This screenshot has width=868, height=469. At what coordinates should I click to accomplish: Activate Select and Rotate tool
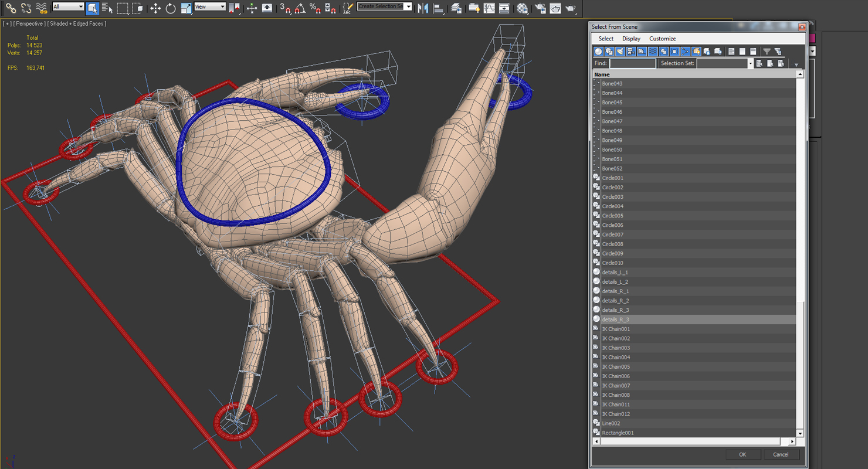click(171, 8)
